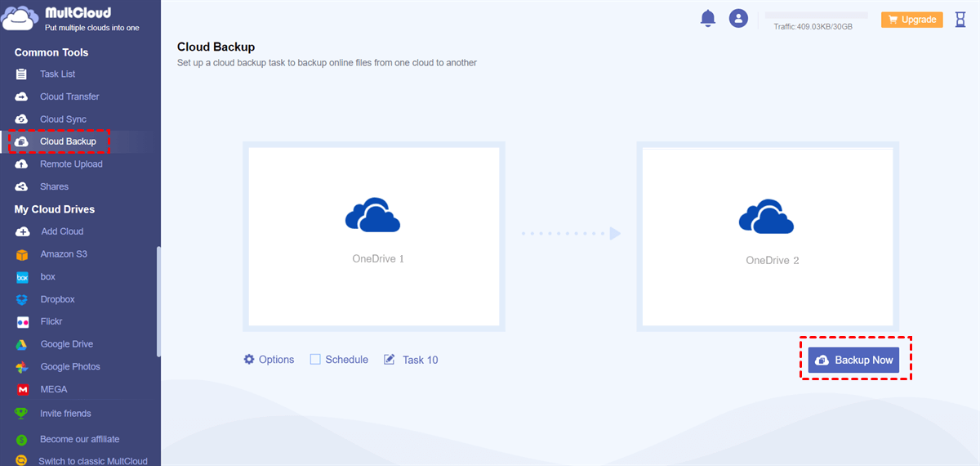Open MEGA drive label

pos(54,389)
